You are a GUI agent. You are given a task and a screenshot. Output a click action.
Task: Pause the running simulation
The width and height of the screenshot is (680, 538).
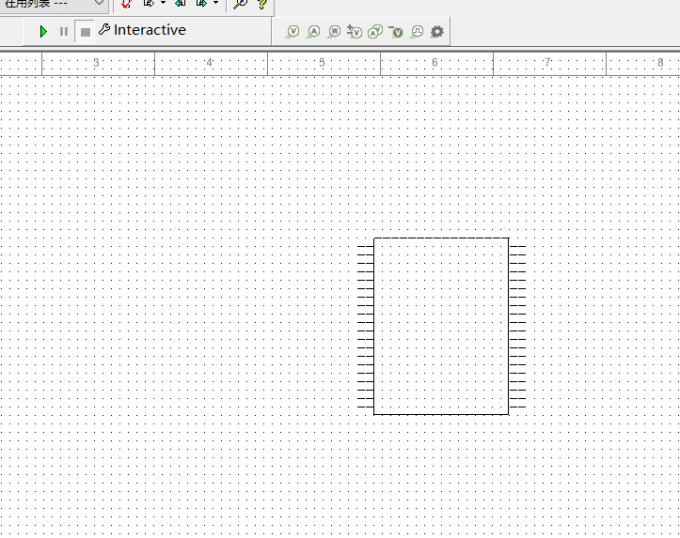64,32
